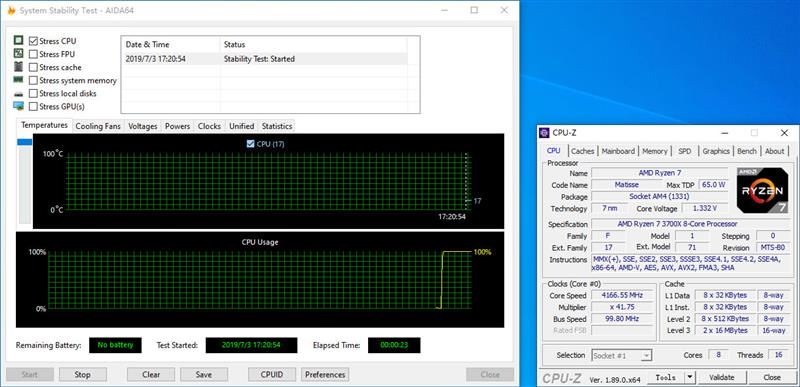800x387 pixels.
Task: Open the CPUID panel button
Action: point(272,374)
